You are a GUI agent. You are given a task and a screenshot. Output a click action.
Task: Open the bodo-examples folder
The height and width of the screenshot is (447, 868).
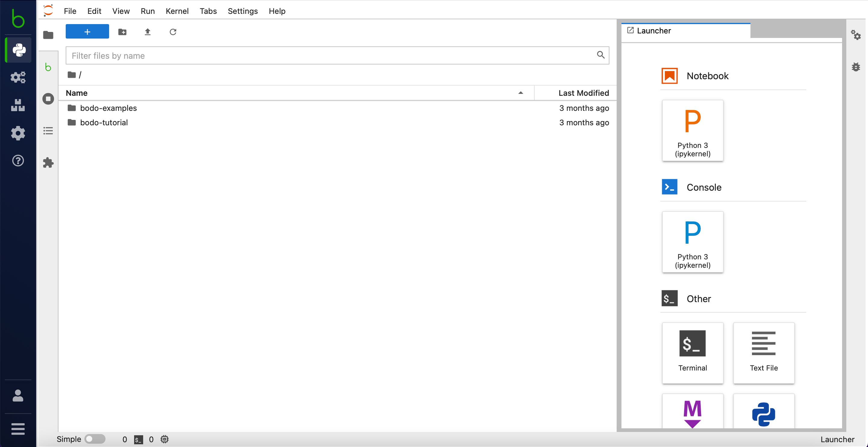[108, 108]
